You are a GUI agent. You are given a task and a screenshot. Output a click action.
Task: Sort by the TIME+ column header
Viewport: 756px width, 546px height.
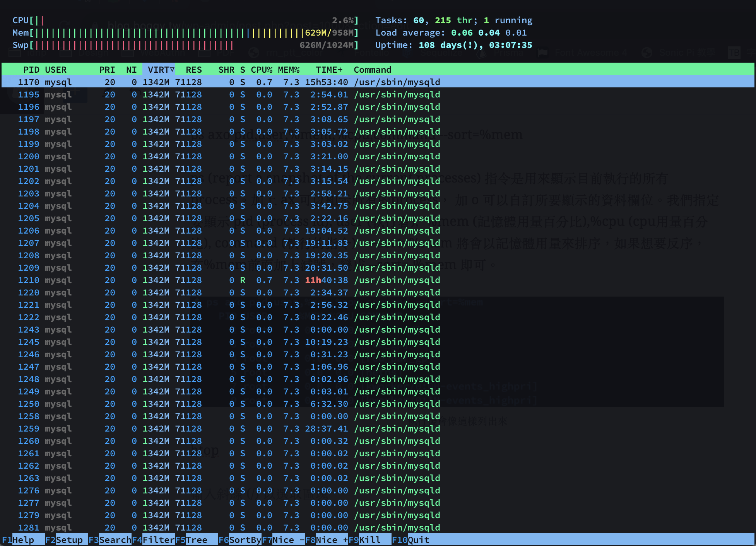click(x=329, y=70)
